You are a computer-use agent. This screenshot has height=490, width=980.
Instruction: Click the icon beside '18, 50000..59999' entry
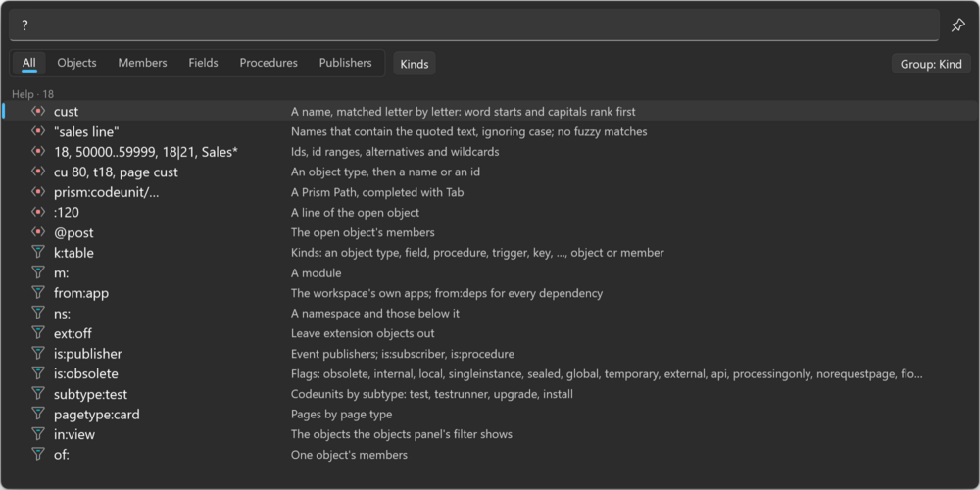[38, 151]
